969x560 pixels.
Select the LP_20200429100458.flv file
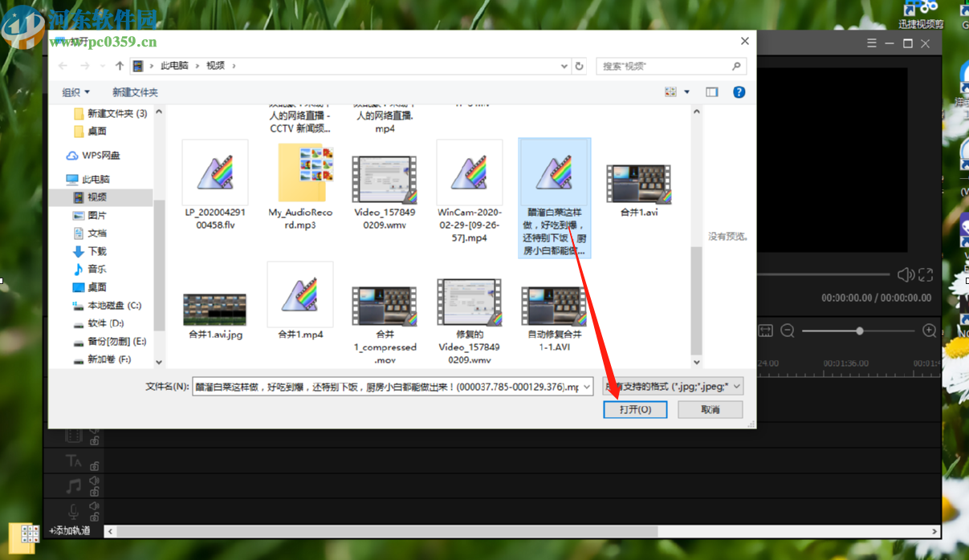tap(214, 186)
